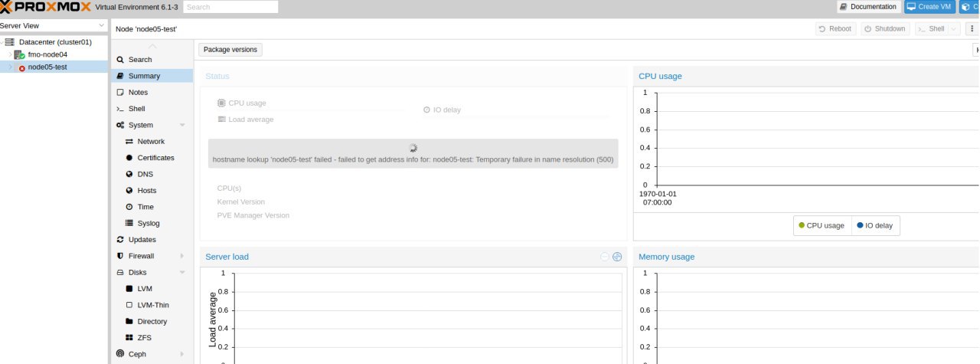
Task: Open the Firewall menu item
Action: [x=151, y=256]
